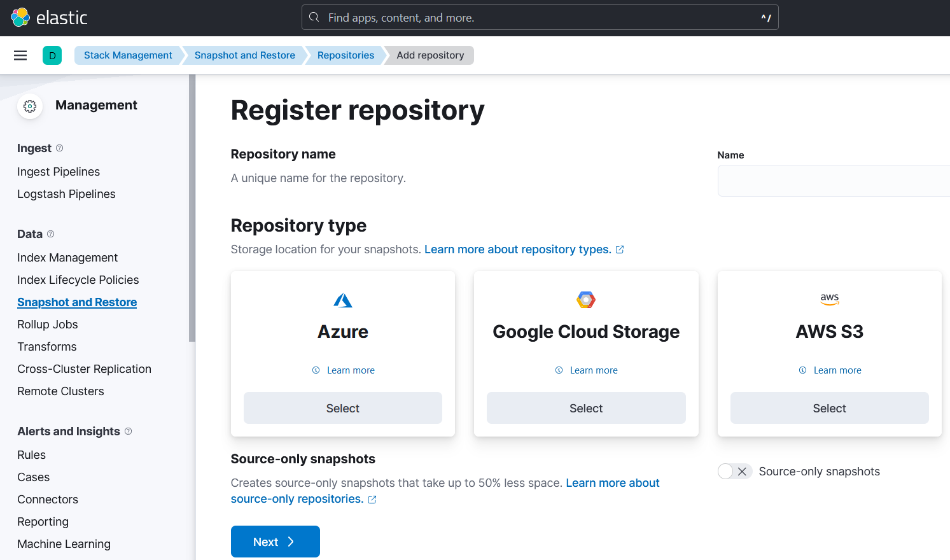950x560 pixels.
Task: Open Connectors in sidebar
Action: click(48, 500)
